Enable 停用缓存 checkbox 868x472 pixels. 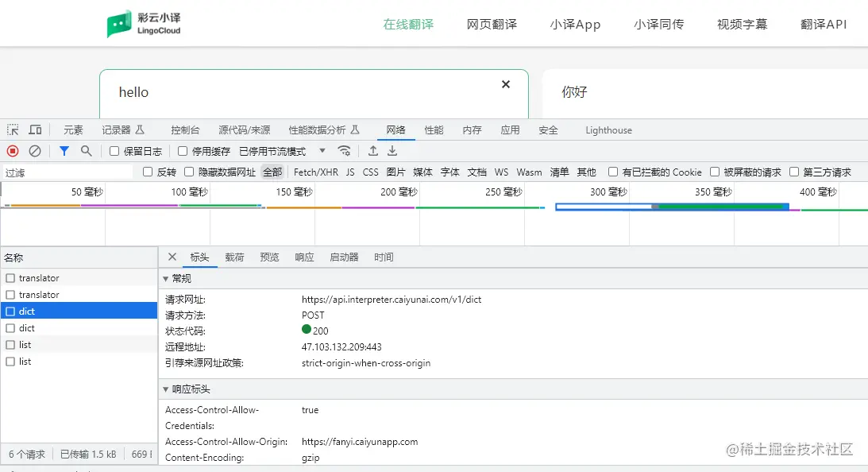[183, 151]
